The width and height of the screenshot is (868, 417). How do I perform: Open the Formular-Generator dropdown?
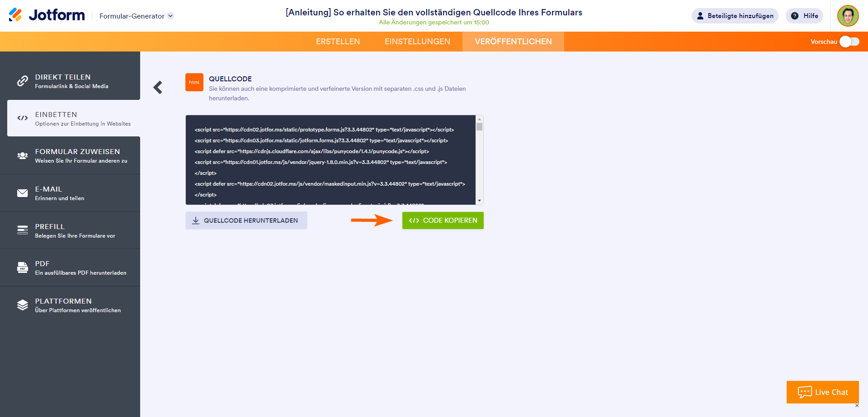pyautogui.click(x=137, y=16)
